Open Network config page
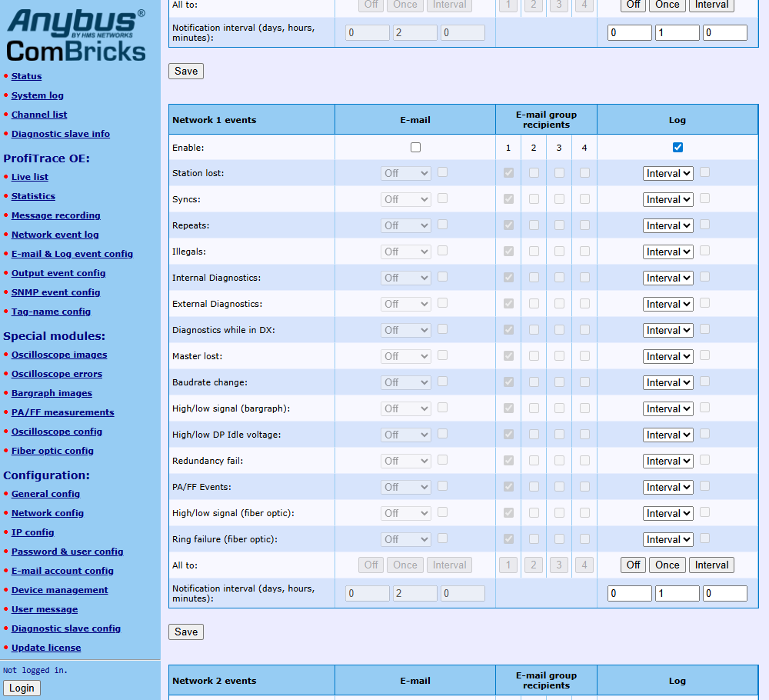This screenshot has width=769, height=700. (x=48, y=512)
